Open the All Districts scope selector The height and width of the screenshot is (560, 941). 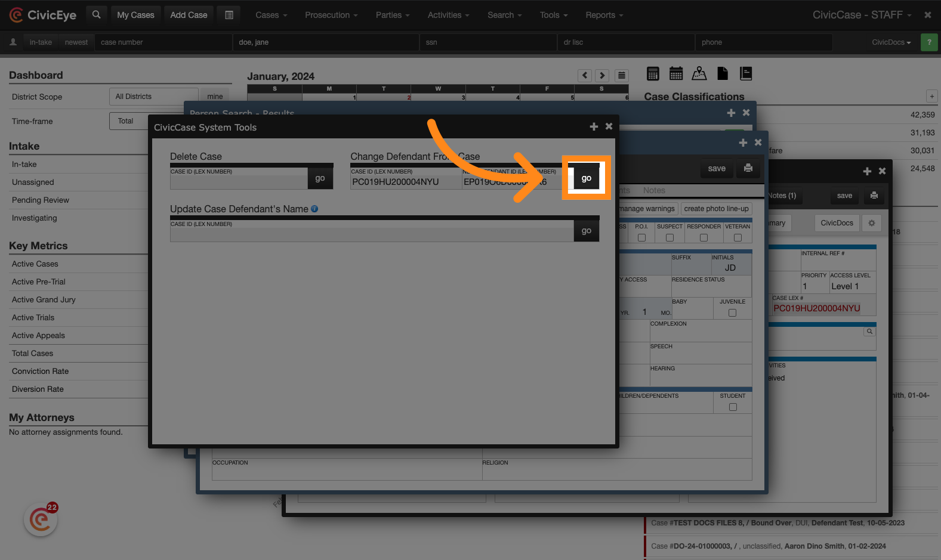point(154,97)
